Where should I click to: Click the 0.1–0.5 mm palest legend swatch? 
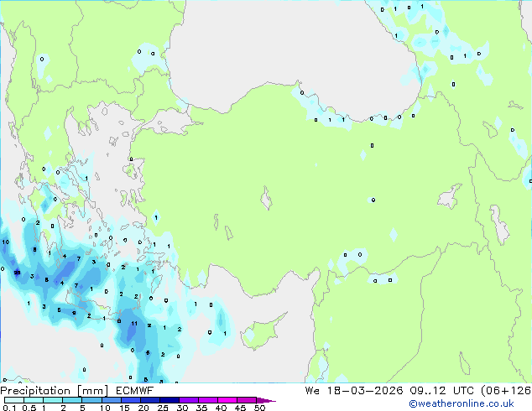tap(14, 400)
